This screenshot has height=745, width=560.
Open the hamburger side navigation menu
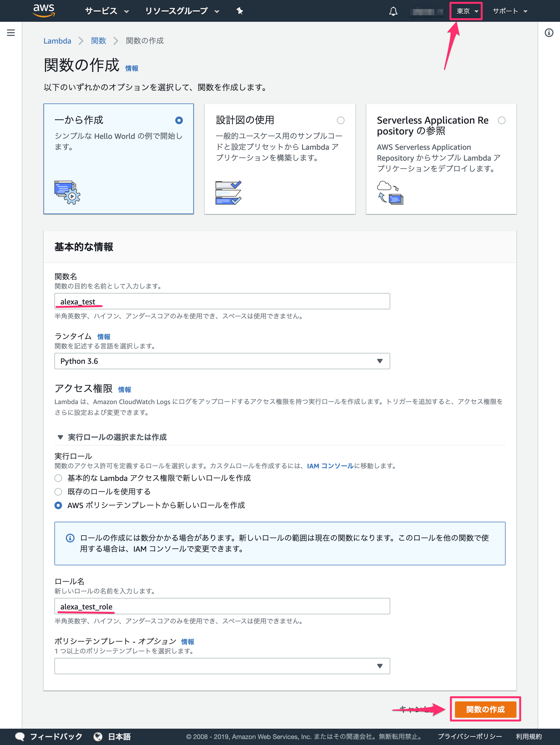pos(11,33)
